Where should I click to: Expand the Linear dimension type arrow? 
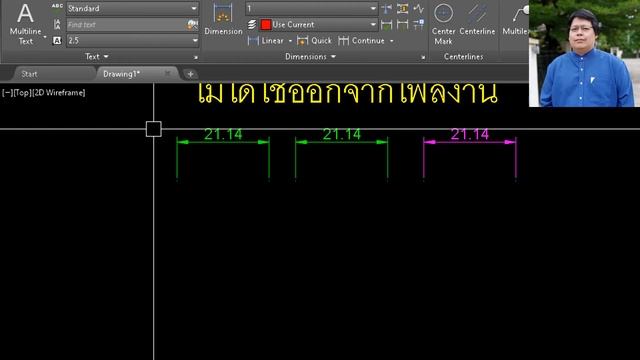point(290,41)
